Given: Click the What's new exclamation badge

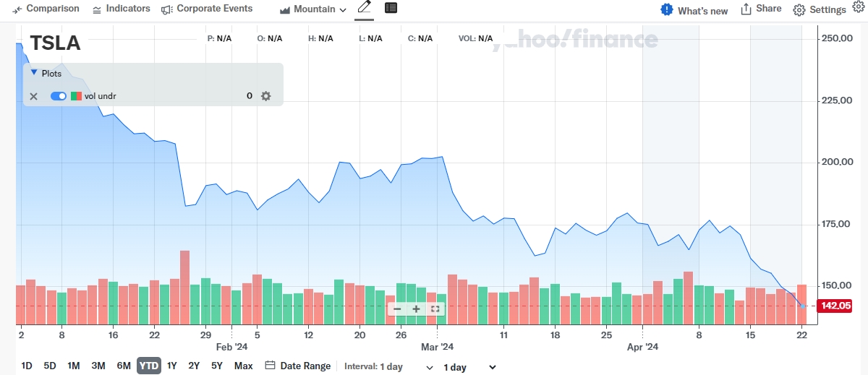Looking at the screenshot, I should 667,9.
